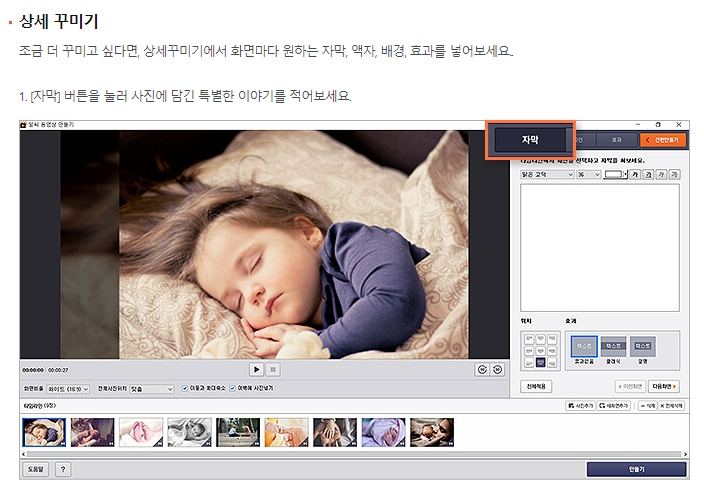This screenshot has height=495, width=704.
Task: Select the 효과없음 subtitle effect
Action: (584, 350)
